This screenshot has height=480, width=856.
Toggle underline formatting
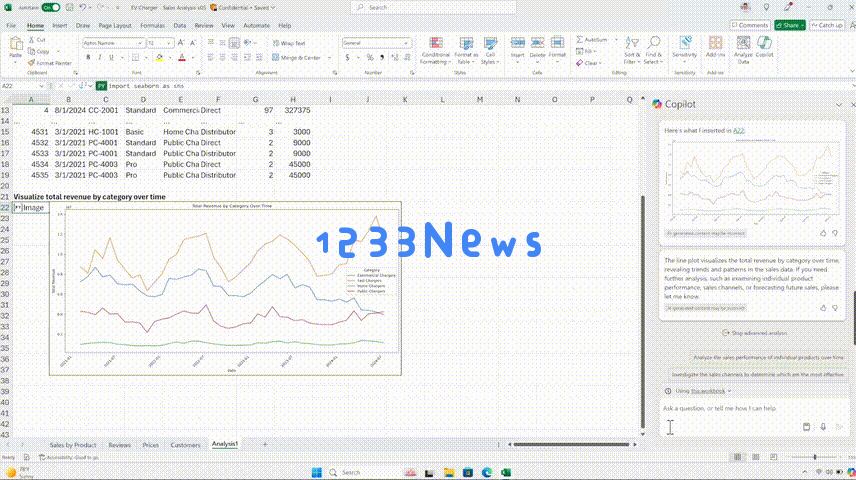coord(111,57)
